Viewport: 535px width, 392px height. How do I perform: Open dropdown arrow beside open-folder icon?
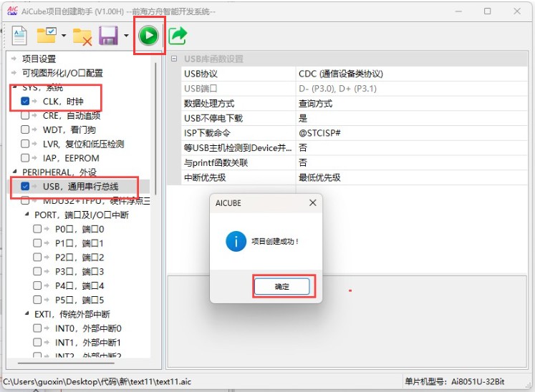pyautogui.click(x=64, y=35)
